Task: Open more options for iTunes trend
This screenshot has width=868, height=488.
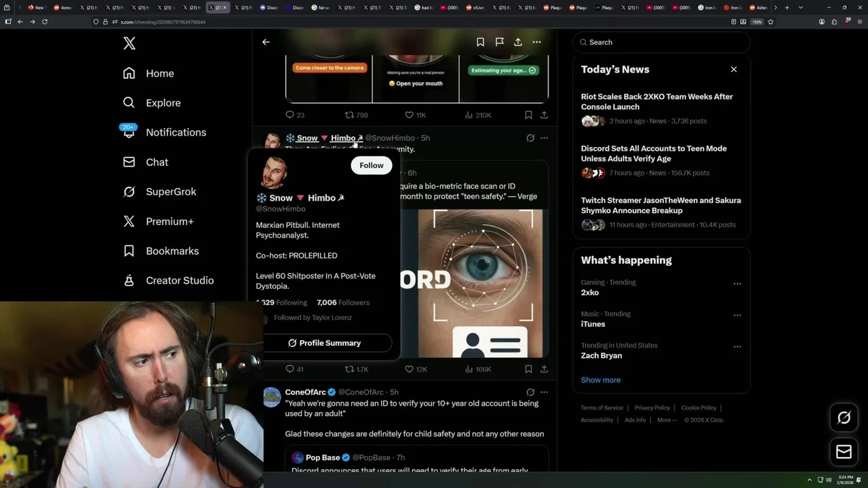Action: 737,316
